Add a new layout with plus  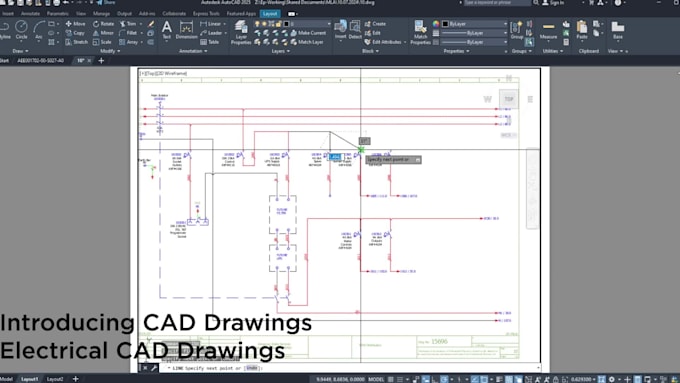point(75,379)
